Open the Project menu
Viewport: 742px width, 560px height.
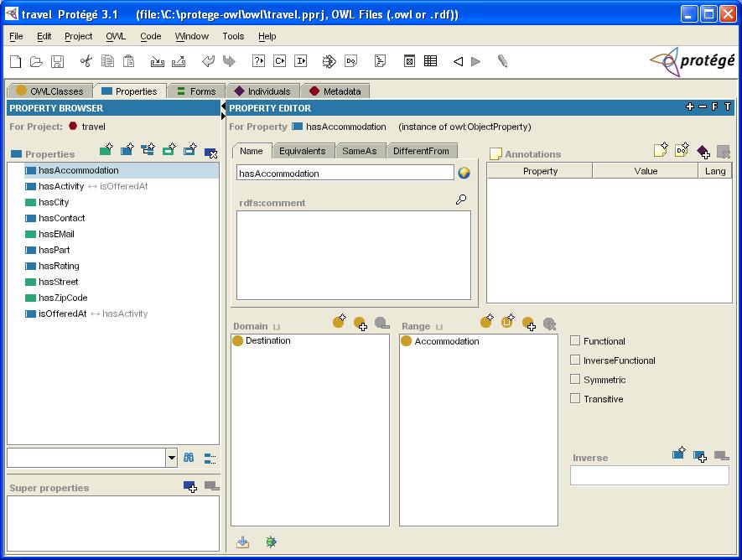pos(79,36)
